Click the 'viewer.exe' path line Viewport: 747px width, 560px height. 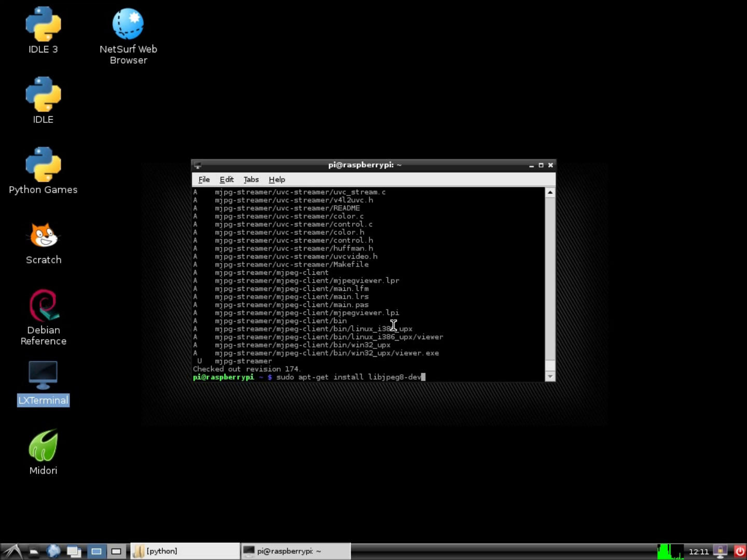(316, 353)
